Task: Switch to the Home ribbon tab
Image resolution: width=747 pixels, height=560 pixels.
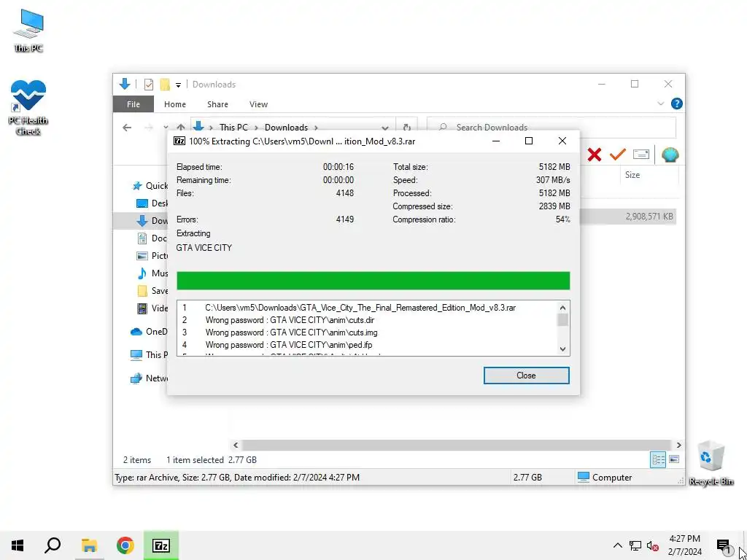Action: coord(175,104)
